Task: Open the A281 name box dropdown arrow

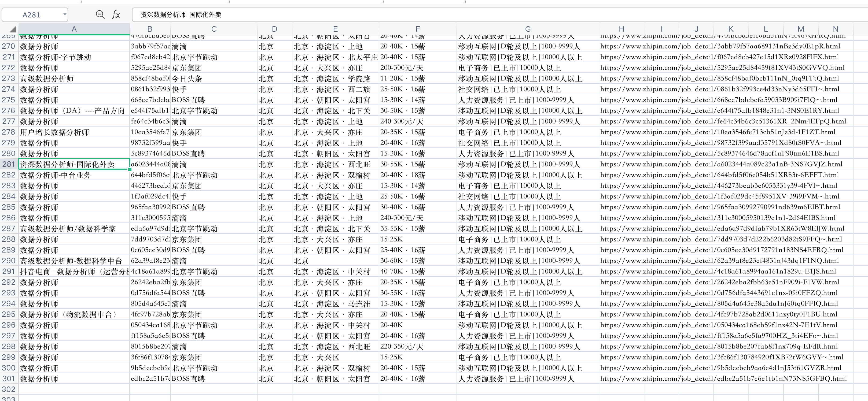Action: pos(64,14)
